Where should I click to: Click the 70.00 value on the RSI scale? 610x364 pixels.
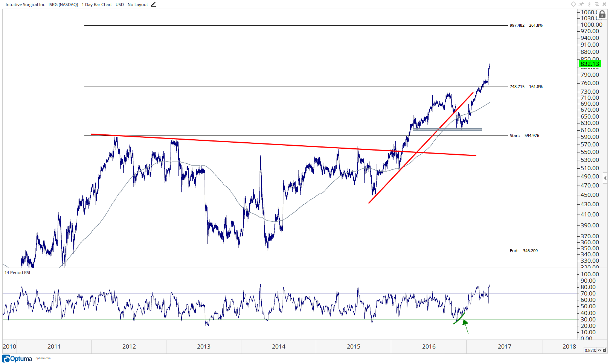point(588,294)
